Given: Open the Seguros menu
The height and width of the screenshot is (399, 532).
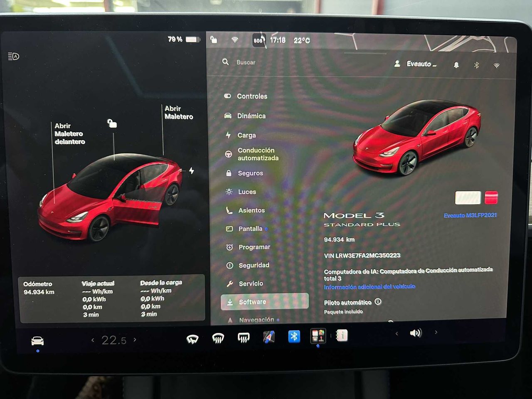Looking at the screenshot, I should [x=244, y=173].
